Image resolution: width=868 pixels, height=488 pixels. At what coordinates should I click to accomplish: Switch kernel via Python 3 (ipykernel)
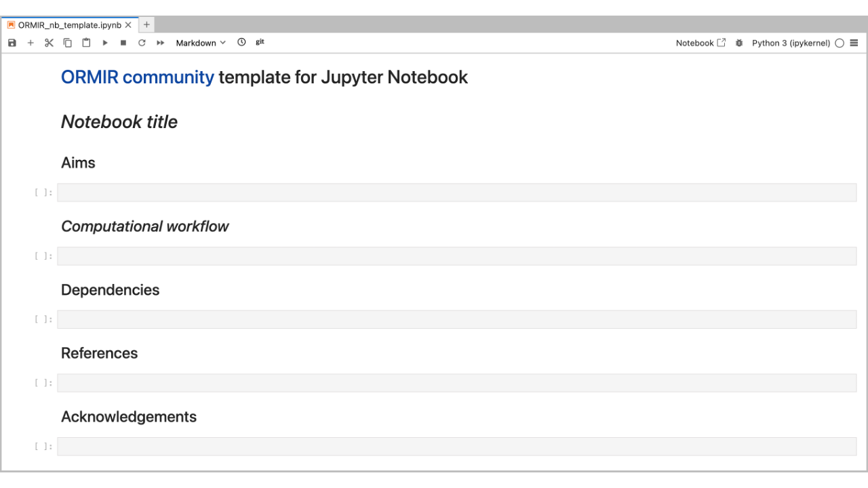coord(791,43)
